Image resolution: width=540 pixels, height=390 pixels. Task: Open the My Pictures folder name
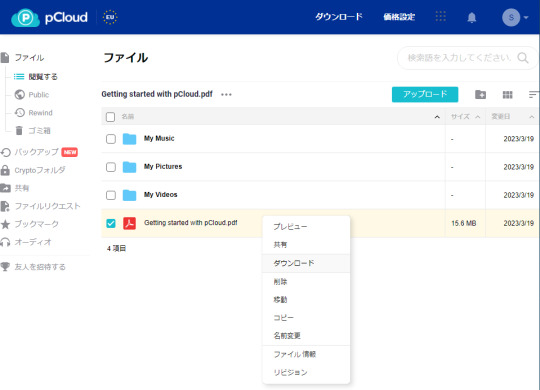163,167
